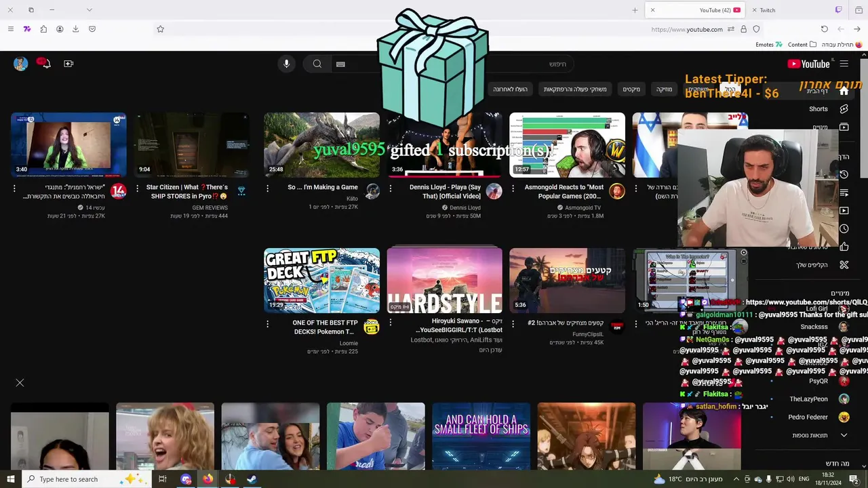Viewport: 868px width, 488px height.
Task: Open the account avatar menu
Action: click(20, 64)
